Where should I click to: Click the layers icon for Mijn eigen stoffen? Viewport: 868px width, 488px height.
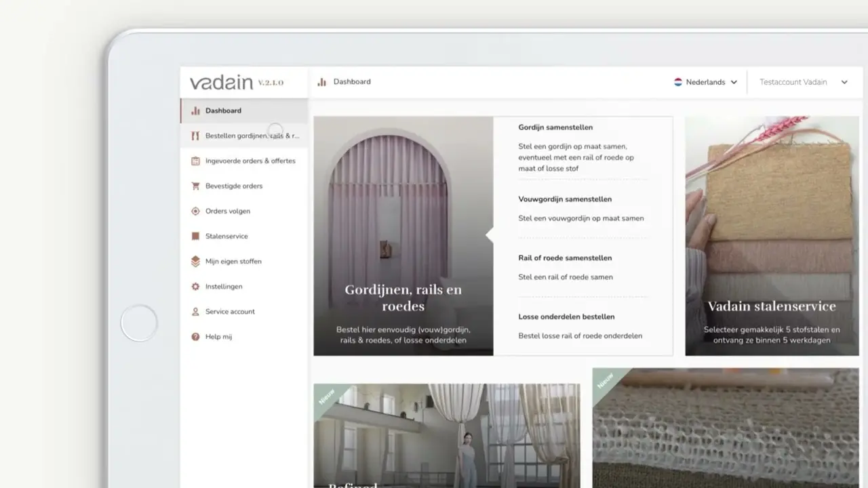[195, 262]
